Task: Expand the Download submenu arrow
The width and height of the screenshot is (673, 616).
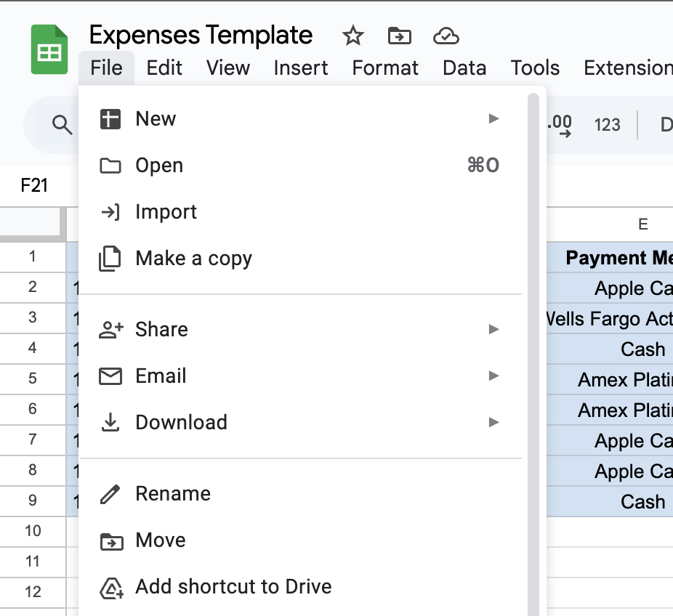Action: click(x=493, y=422)
